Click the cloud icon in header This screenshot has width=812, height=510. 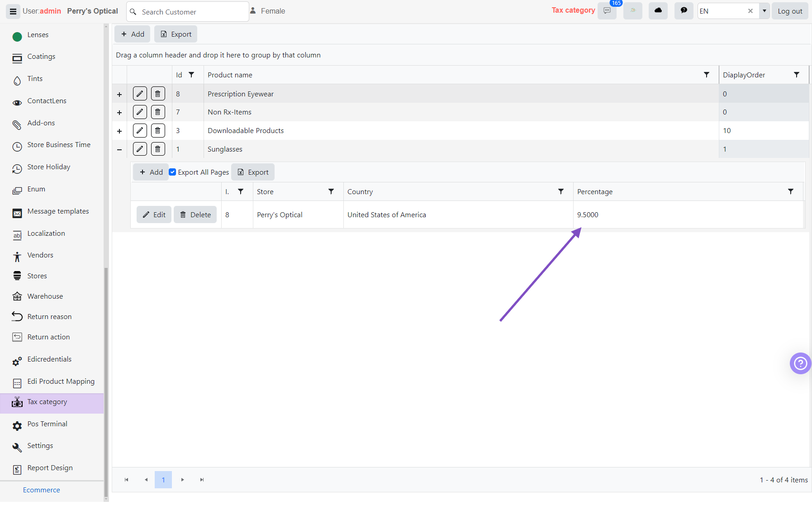[658, 11]
